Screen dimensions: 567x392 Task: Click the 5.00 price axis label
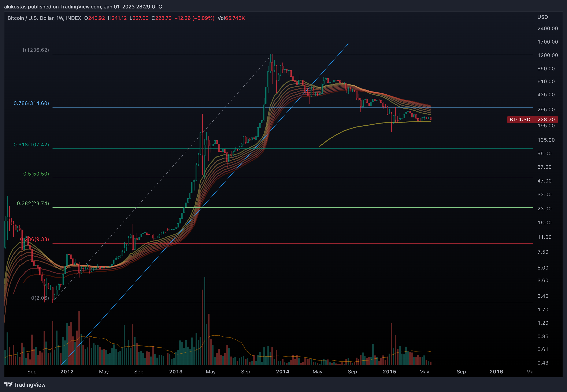coord(543,268)
